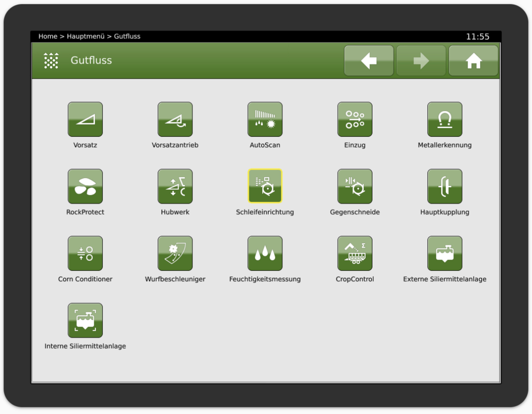Select the Hubwerk icon
This screenshot has height=414, width=532.
[175, 186]
